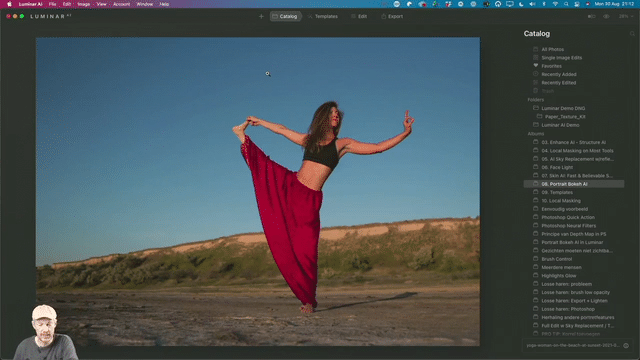Image resolution: width=640 pixels, height=360 pixels.
Task: Select Single Image Edits shortcut
Action: (562, 58)
